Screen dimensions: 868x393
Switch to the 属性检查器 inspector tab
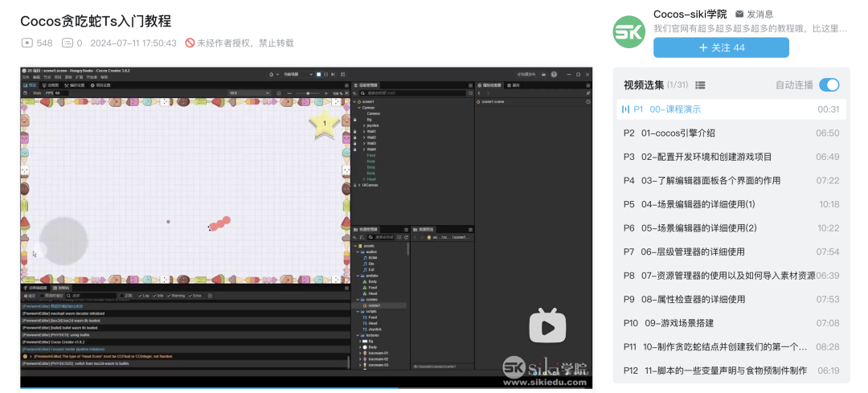point(489,85)
